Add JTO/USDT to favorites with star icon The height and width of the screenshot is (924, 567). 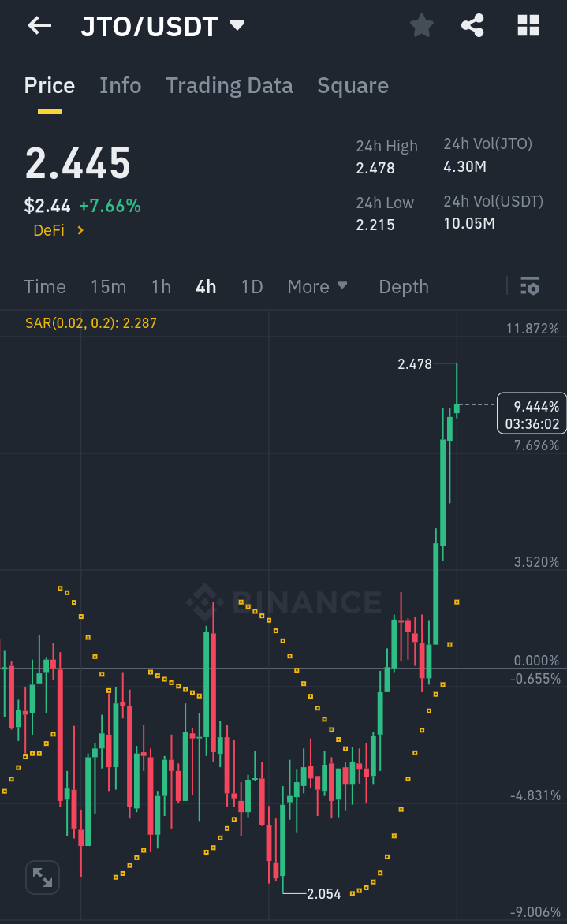pyautogui.click(x=421, y=25)
